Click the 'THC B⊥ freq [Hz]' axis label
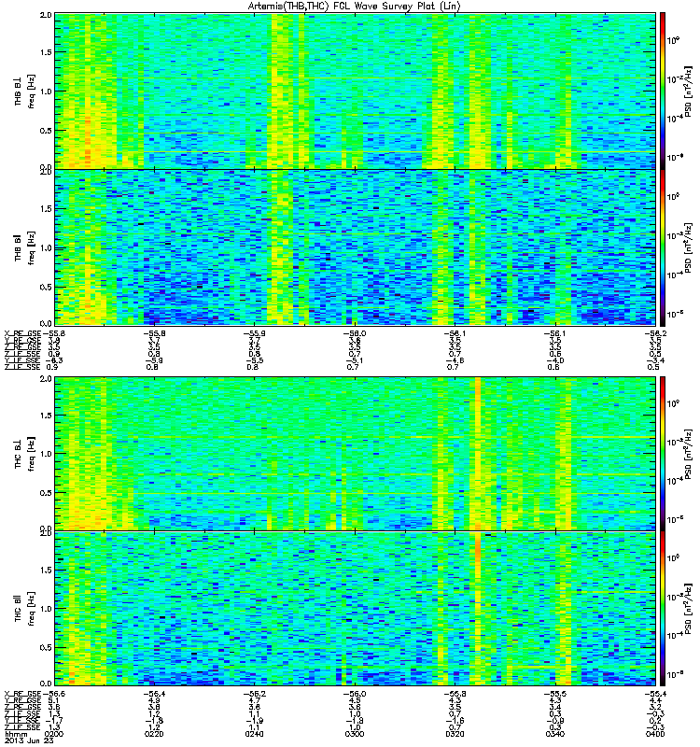The width and height of the screenshot is (700, 747). click(24, 454)
